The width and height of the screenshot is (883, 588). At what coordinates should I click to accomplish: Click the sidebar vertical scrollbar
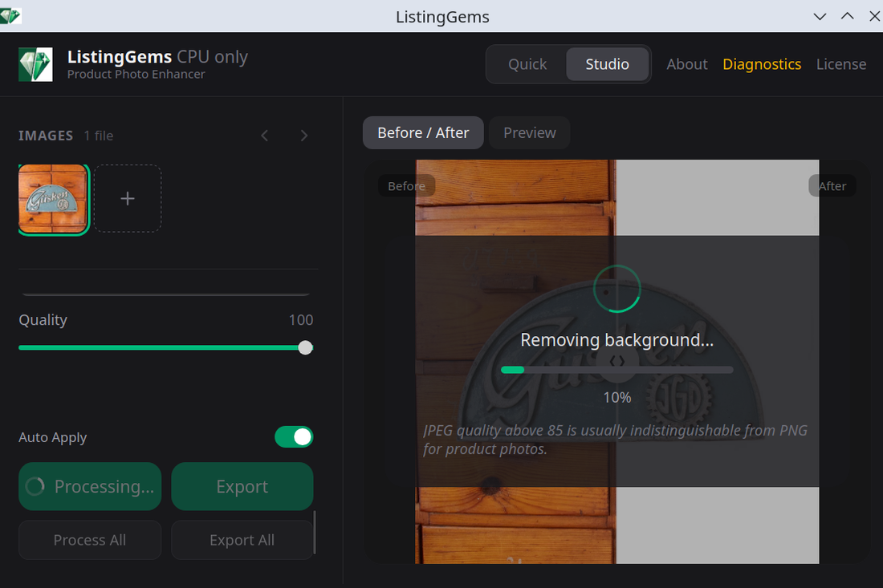tap(315, 533)
